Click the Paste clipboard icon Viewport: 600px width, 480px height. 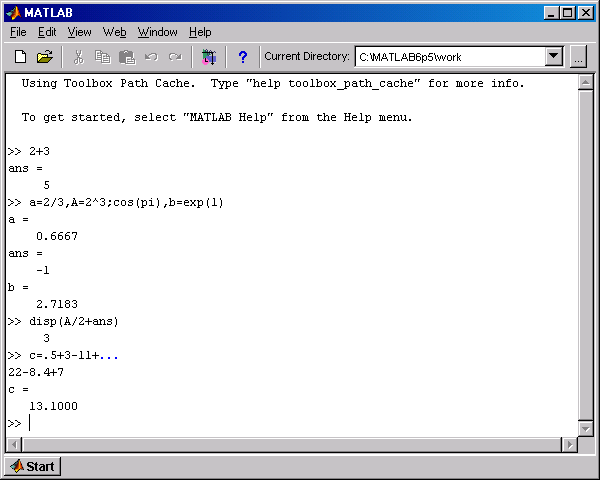point(127,57)
